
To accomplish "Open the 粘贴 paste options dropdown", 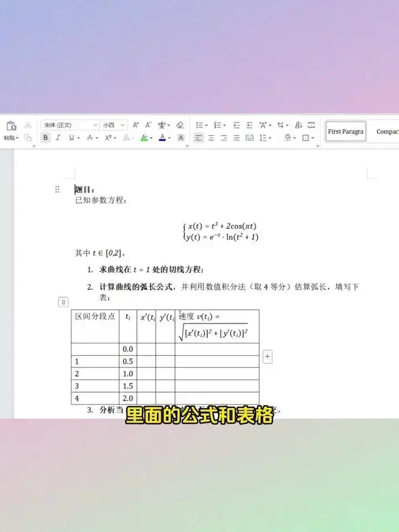I will pyautogui.click(x=11, y=138).
